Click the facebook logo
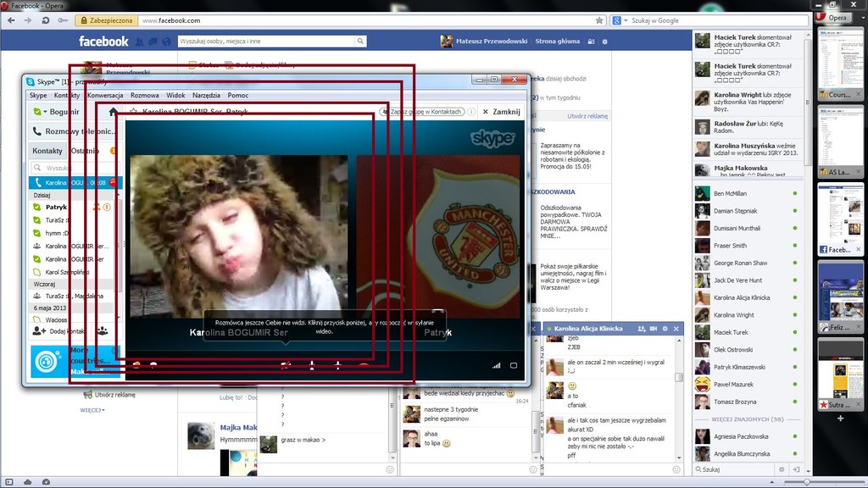This screenshot has width=868, height=488. (103, 42)
